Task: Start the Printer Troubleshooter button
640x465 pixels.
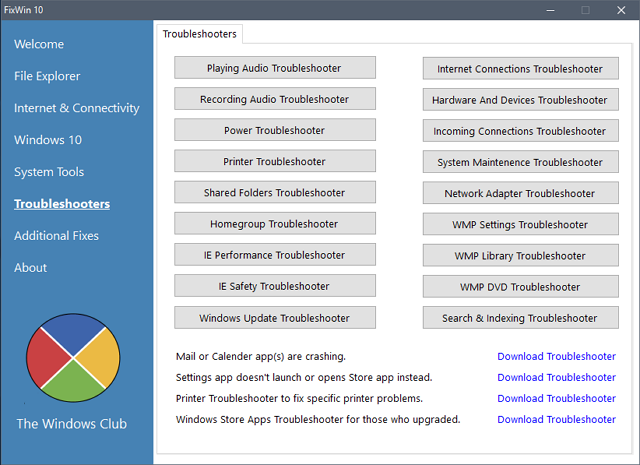Action: point(275,161)
